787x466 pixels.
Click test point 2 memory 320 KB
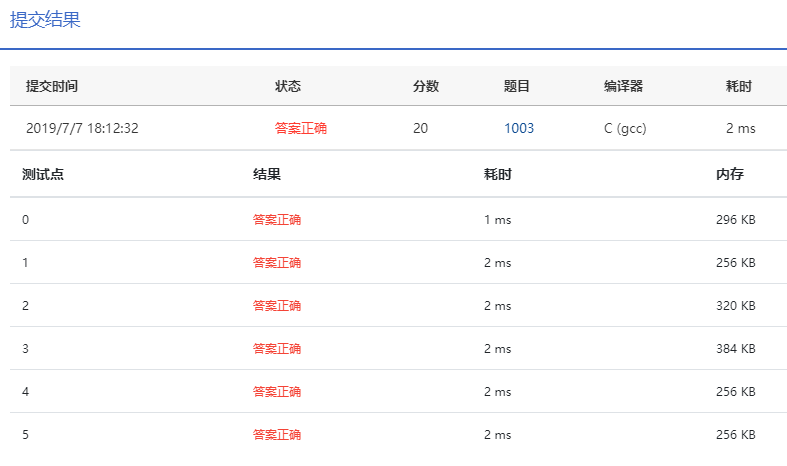pyautogui.click(x=735, y=305)
